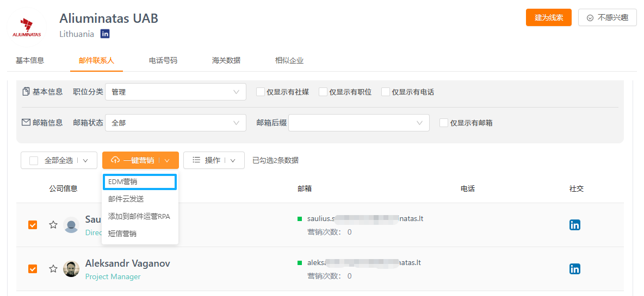Click the 公司信息 column header
644x296 pixels.
pyautogui.click(x=63, y=189)
